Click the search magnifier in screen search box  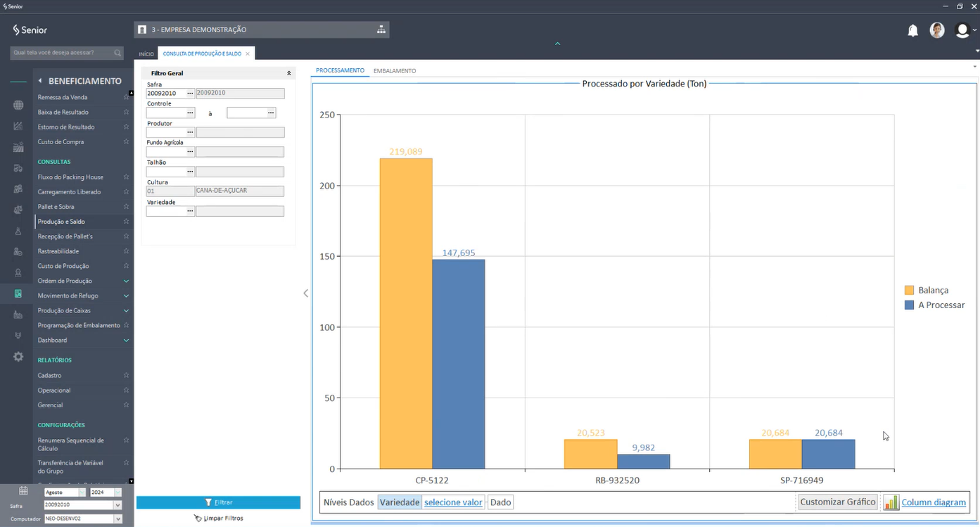[117, 53]
